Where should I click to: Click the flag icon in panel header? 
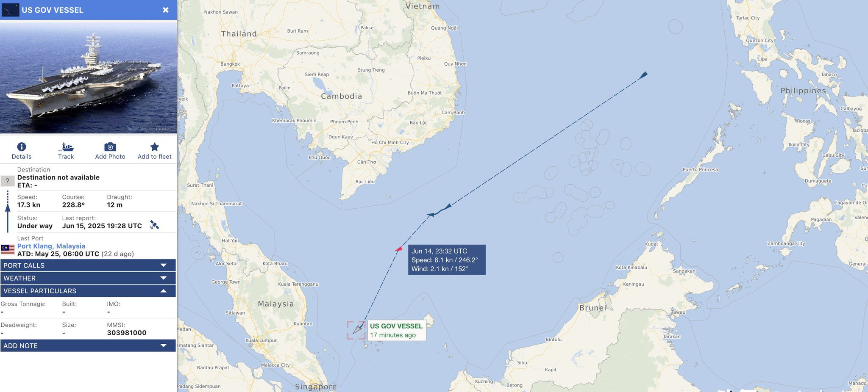10,10
